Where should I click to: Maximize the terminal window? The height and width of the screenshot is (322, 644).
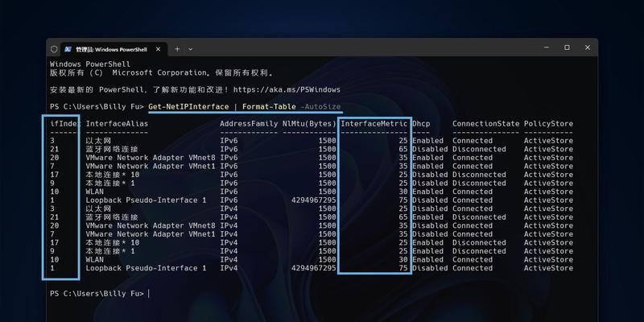567,47
